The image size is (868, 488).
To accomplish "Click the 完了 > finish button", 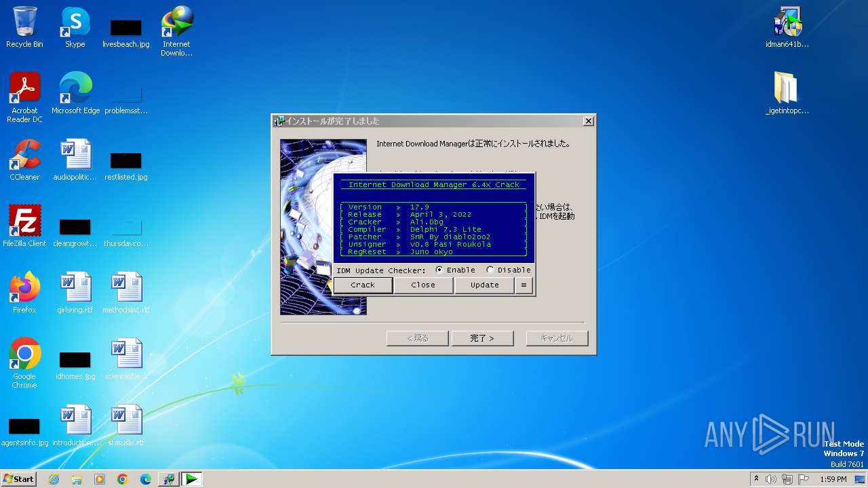I will (x=482, y=338).
